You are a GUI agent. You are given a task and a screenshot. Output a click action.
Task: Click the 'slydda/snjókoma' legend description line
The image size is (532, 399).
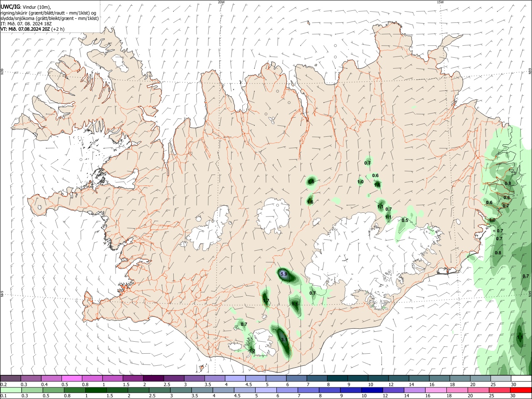click(x=49, y=19)
